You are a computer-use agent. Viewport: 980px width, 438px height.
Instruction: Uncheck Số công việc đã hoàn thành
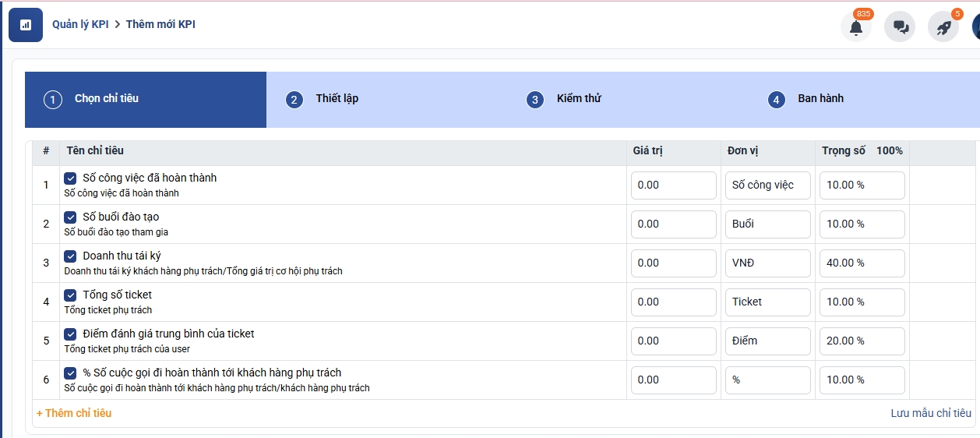70,178
